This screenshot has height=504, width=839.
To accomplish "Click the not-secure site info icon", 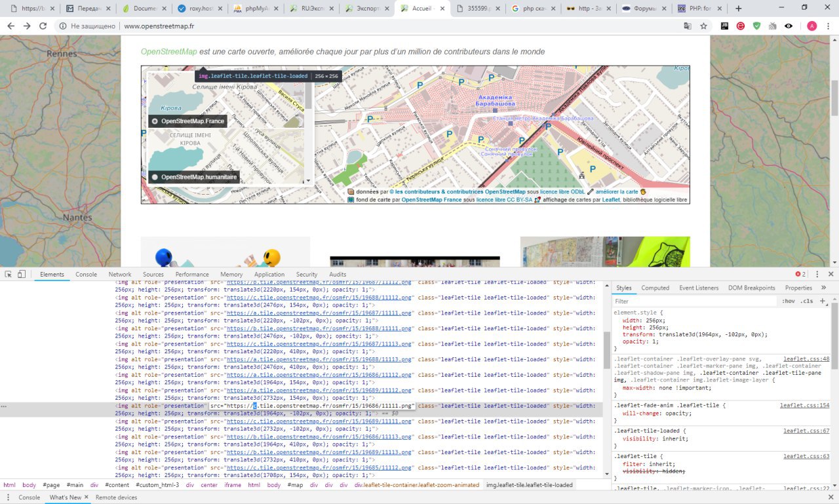I will point(62,26).
